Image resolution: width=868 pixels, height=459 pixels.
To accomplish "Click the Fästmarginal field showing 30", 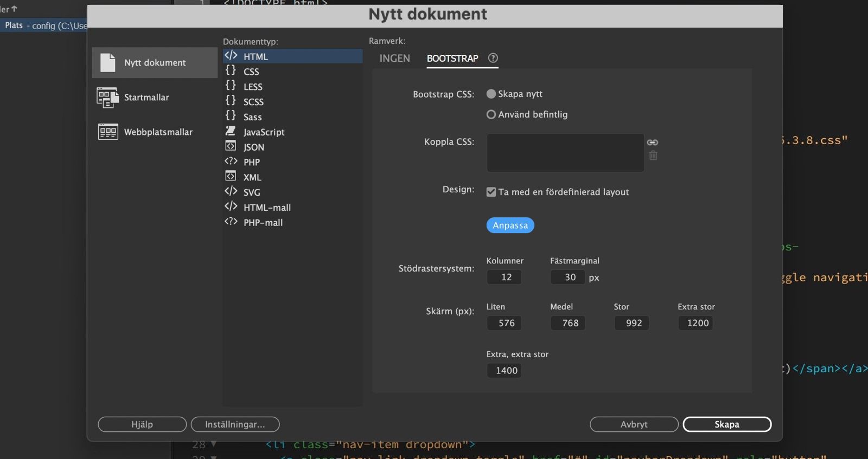I will 568,277.
